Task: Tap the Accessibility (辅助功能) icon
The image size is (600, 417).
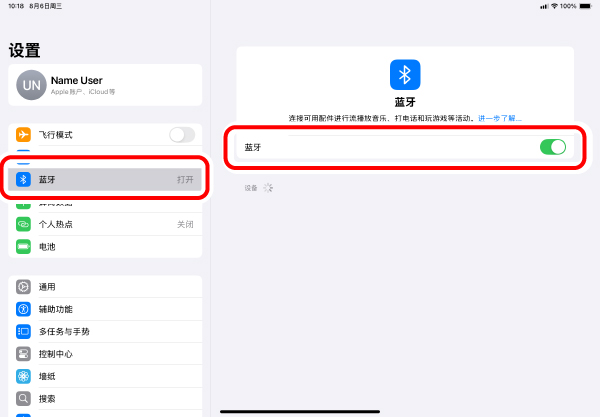Action: coord(24,309)
